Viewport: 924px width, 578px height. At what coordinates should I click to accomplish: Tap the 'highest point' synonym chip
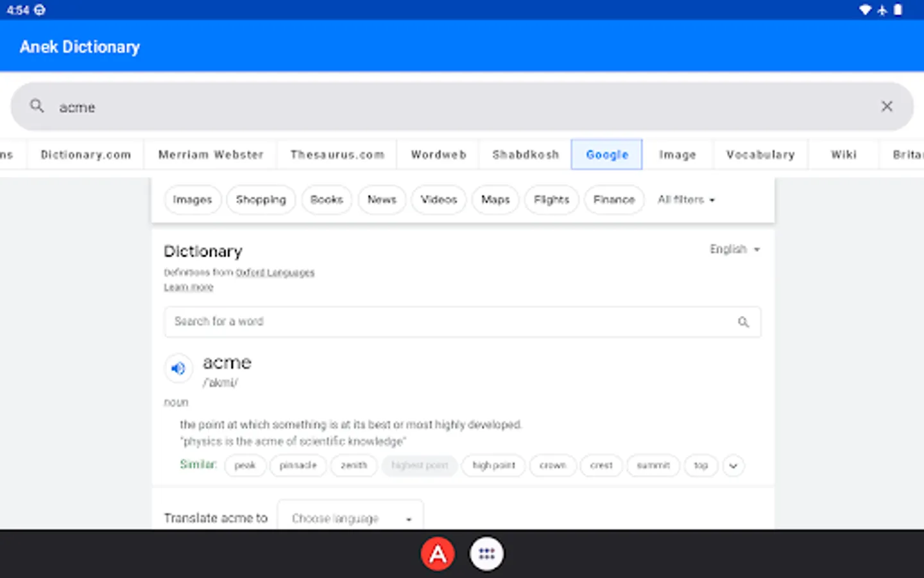point(420,466)
